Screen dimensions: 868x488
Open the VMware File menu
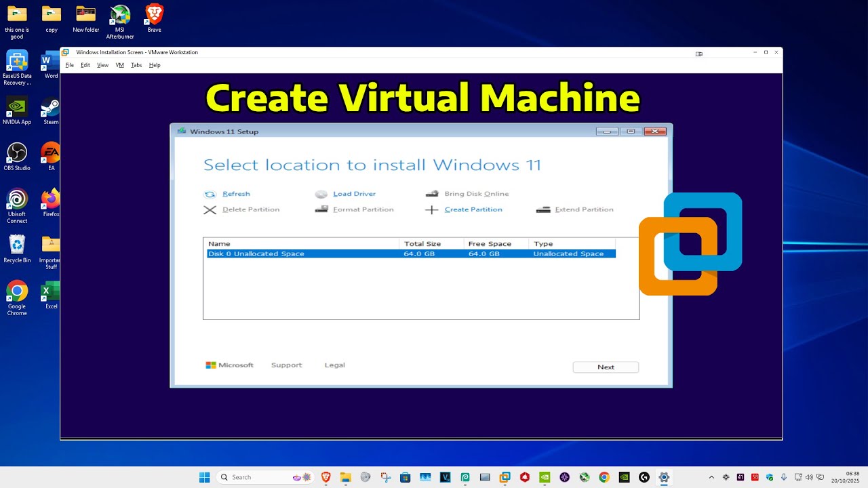69,65
